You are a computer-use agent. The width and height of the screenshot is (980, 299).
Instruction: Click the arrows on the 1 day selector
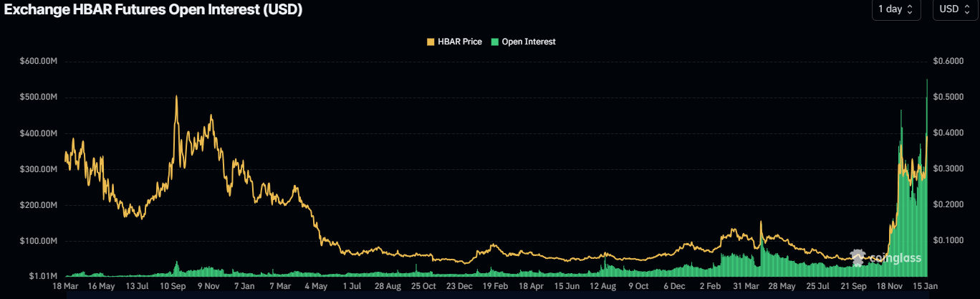[910, 9]
